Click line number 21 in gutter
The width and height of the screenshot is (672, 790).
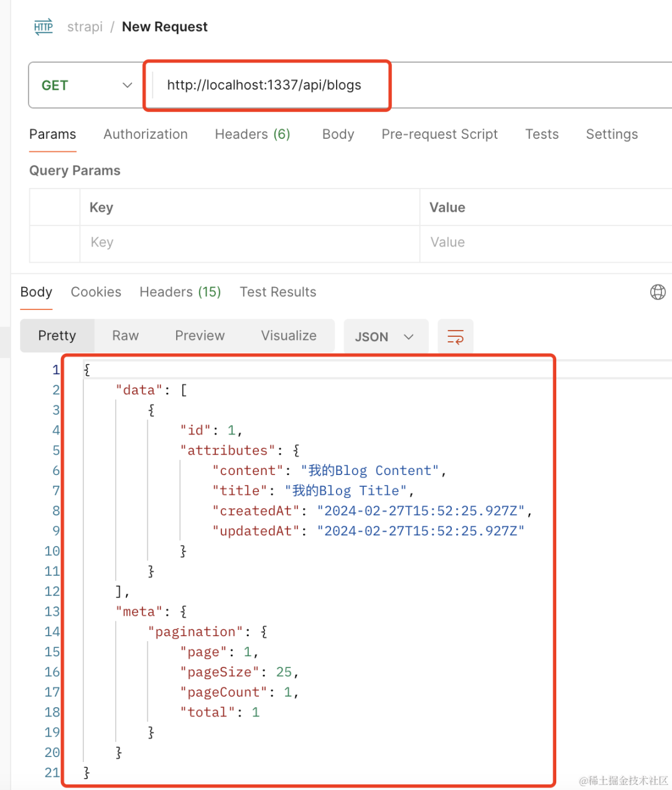(52, 773)
